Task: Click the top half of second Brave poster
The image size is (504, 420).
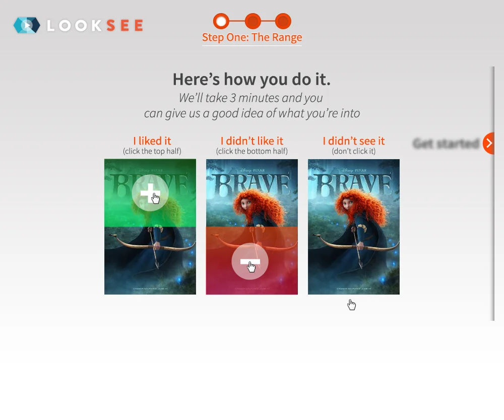Action: [x=252, y=193]
